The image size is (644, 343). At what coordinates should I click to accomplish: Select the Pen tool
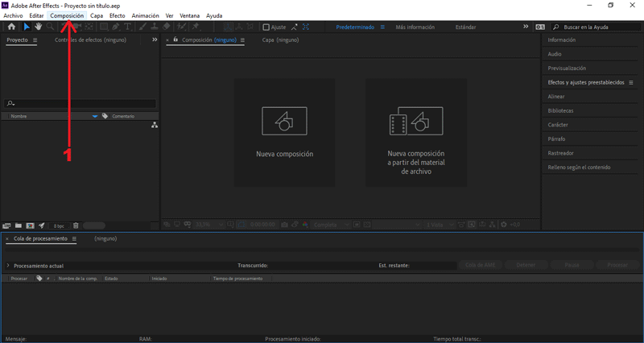116,27
